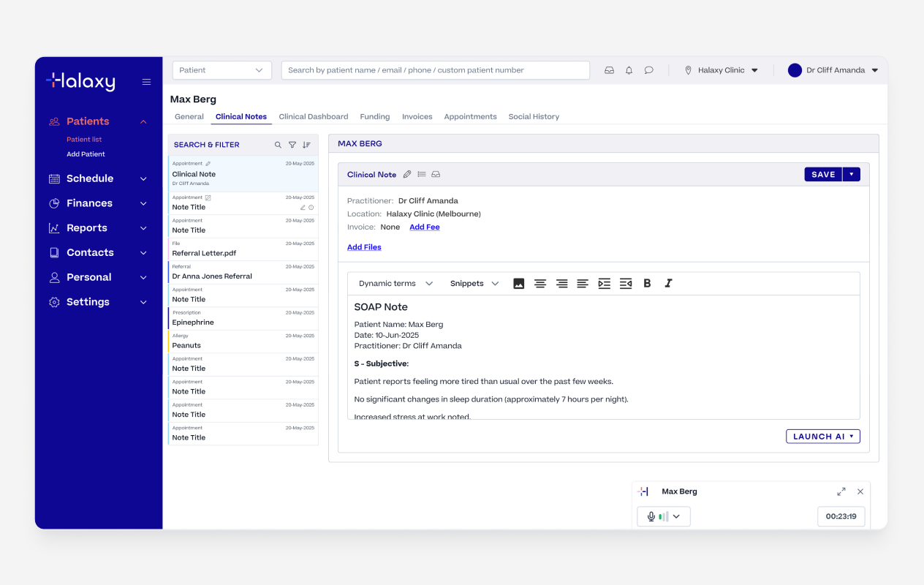This screenshot has width=924, height=585.
Task: Click into the SOAP Note text editor
Action: tap(604, 357)
